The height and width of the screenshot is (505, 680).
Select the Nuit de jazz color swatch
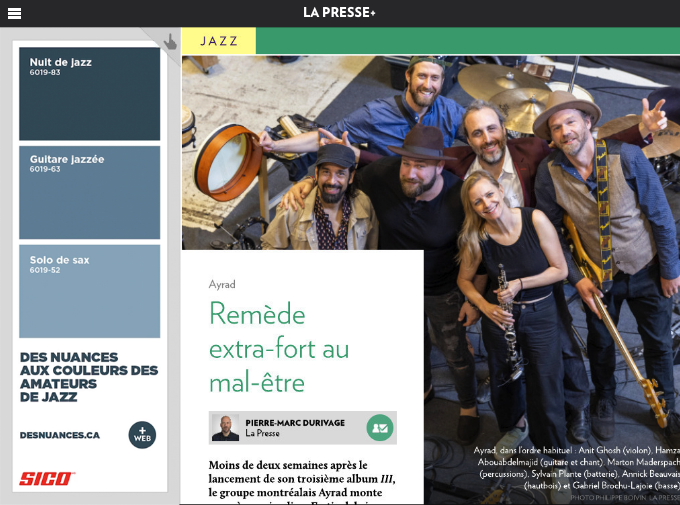point(89,94)
